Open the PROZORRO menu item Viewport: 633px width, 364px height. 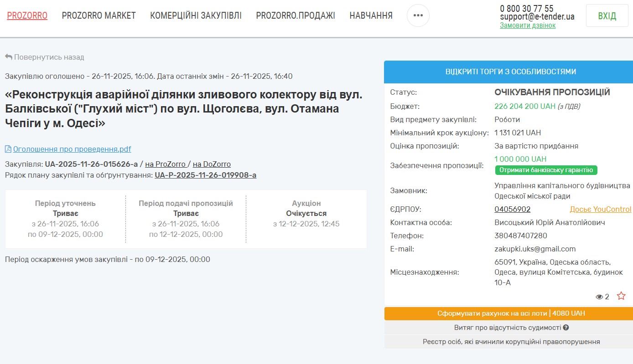[x=27, y=15]
